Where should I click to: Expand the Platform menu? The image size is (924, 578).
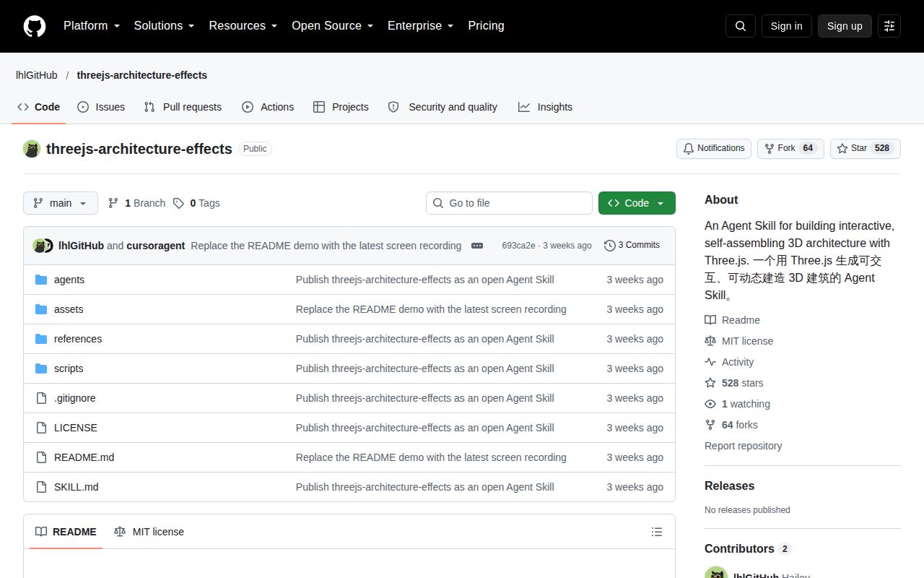coord(92,26)
